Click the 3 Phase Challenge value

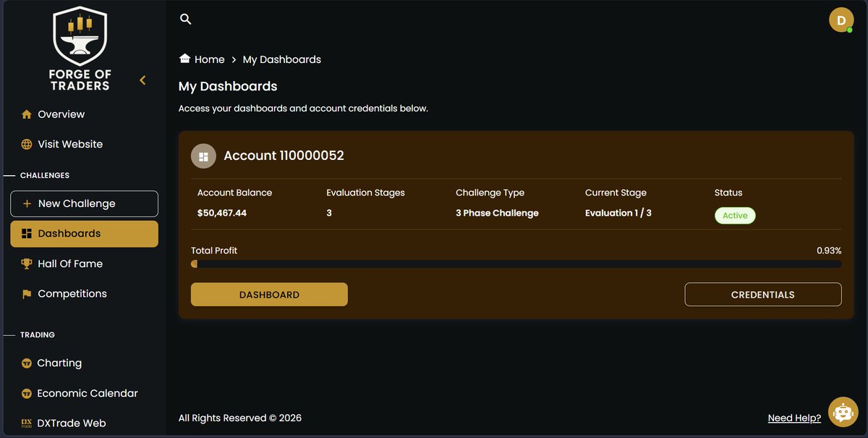pyautogui.click(x=497, y=213)
